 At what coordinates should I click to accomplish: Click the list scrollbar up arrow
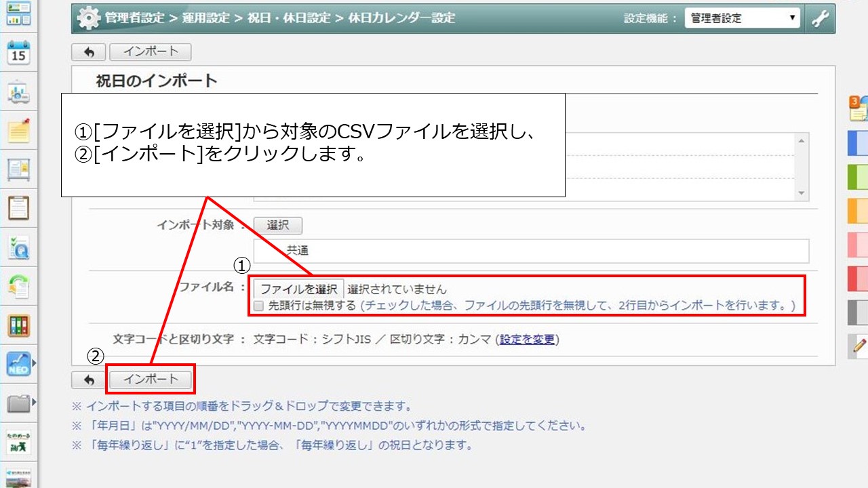(x=802, y=140)
